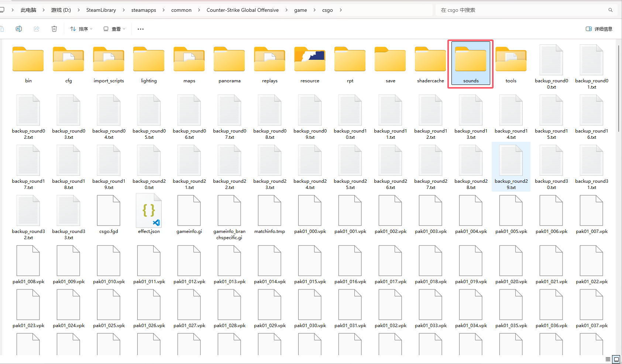The image size is (622, 364).
Task: Click the Rename icon in the toolbar
Action: click(x=19, y=29)
